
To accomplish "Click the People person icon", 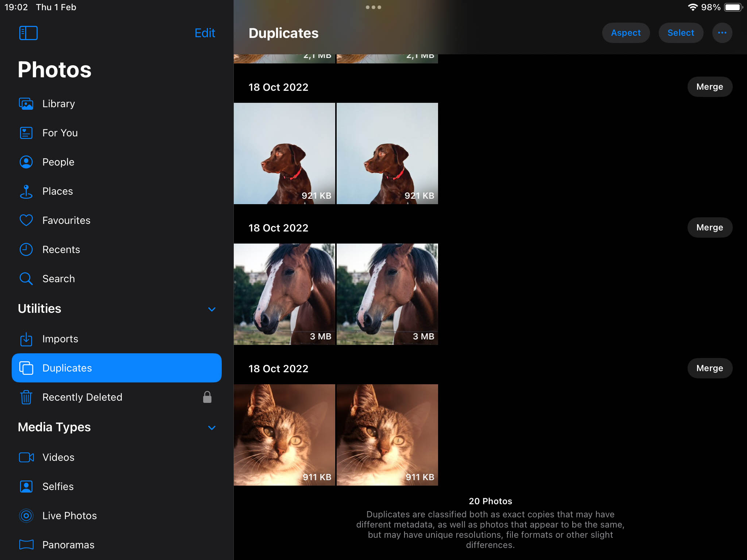I will tap(26, 162).
